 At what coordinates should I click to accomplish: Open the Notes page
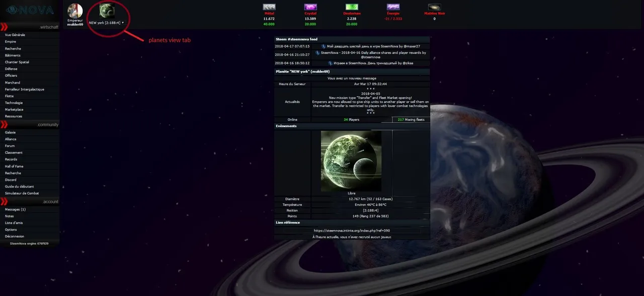point(10,216)
